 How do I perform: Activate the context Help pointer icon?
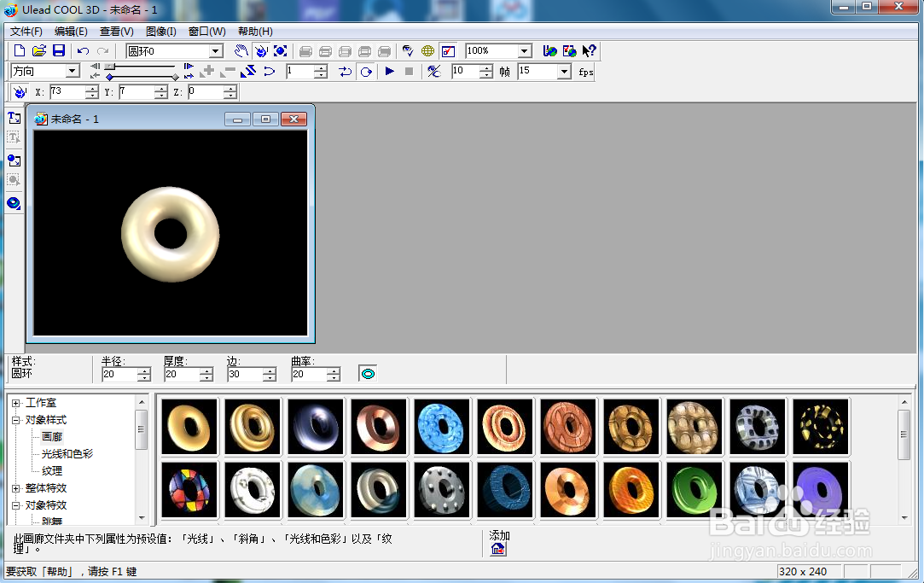click(x=589, y=51)
